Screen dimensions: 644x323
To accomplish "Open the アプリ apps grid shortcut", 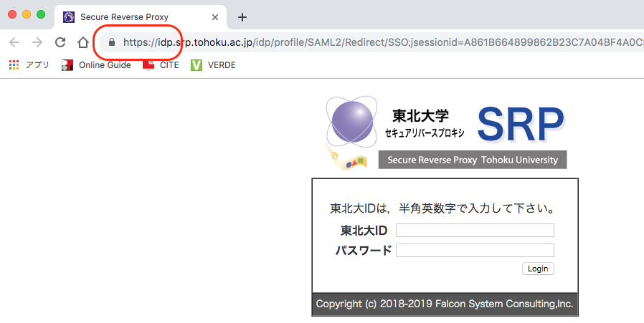I will (29, 65).
